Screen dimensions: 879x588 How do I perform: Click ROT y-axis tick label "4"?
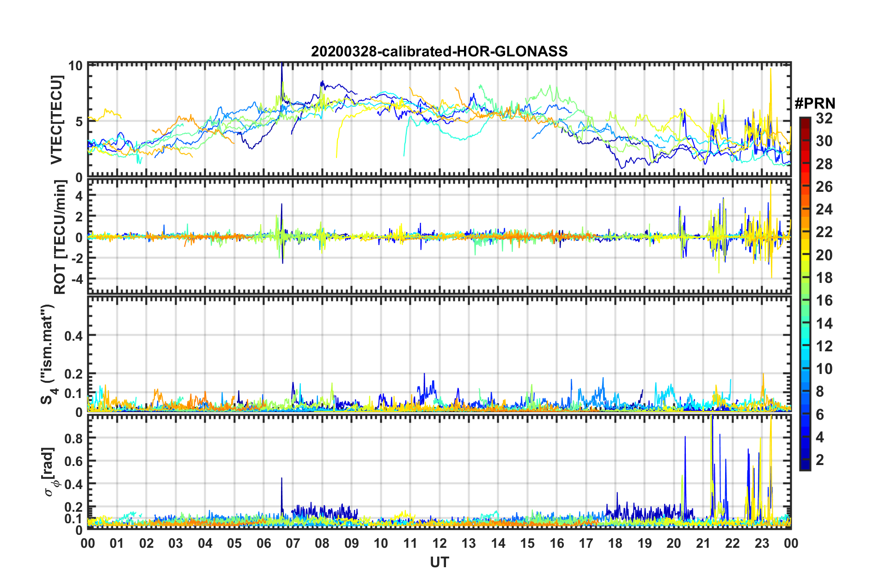pyautogui.click(x=79, y=196)
